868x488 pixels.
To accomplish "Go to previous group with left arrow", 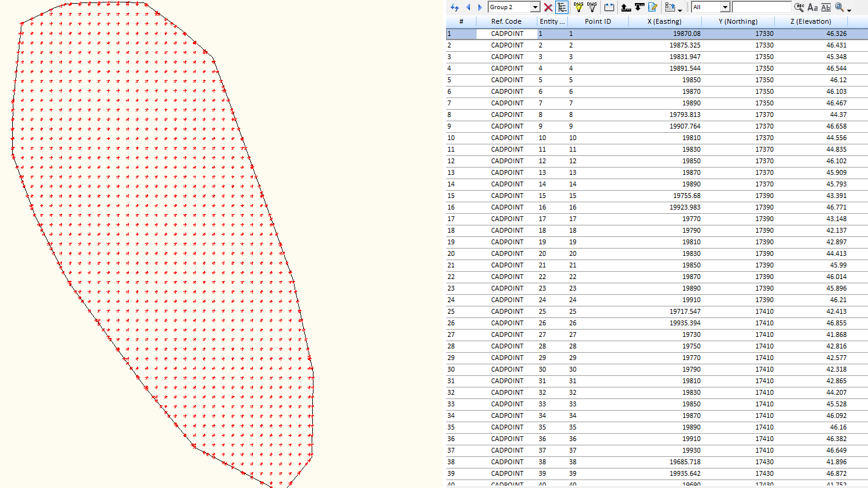I will (468, 7).
